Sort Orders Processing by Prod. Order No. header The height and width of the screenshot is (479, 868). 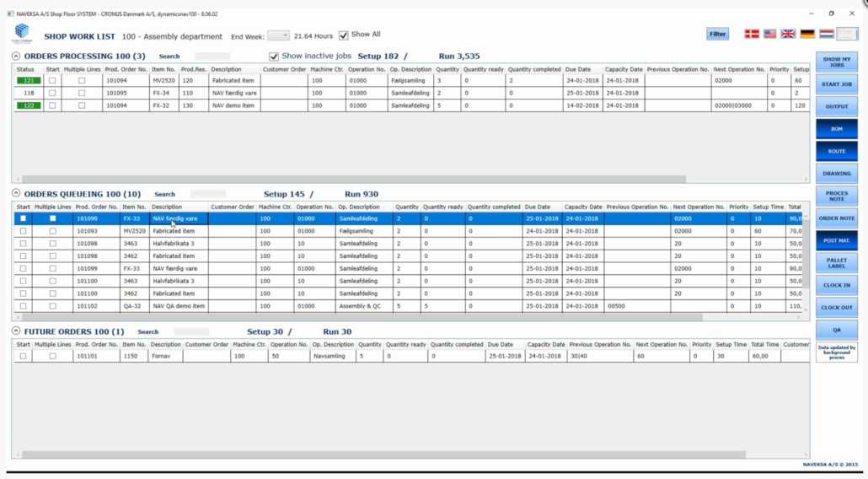tap(126, 69)
